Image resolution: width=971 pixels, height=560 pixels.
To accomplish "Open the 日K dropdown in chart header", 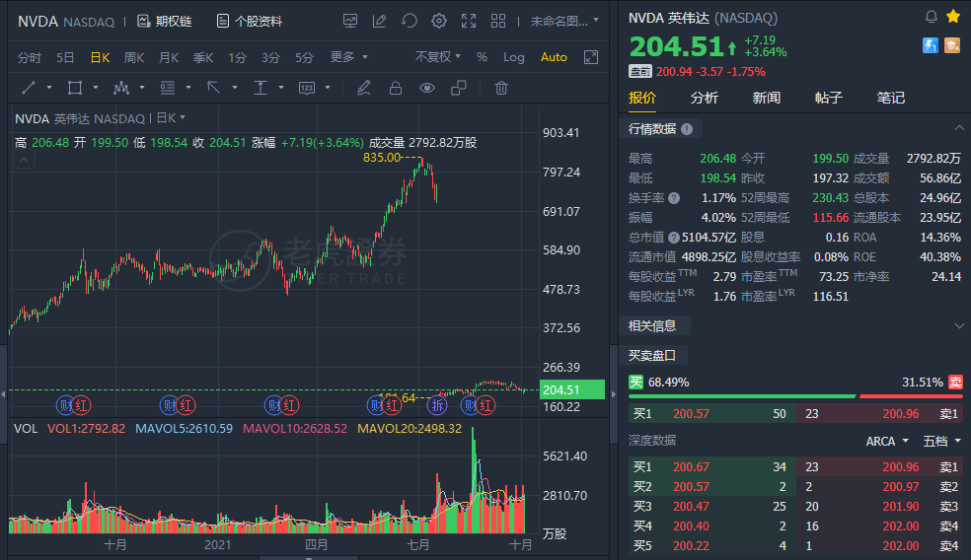I will click(171, 118).
